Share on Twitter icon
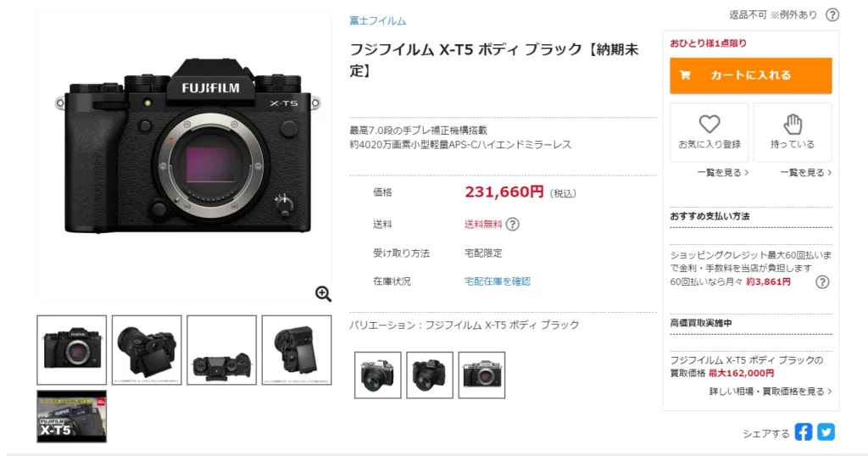The height and width of the screenshot is (456, 868). (826, 432)
